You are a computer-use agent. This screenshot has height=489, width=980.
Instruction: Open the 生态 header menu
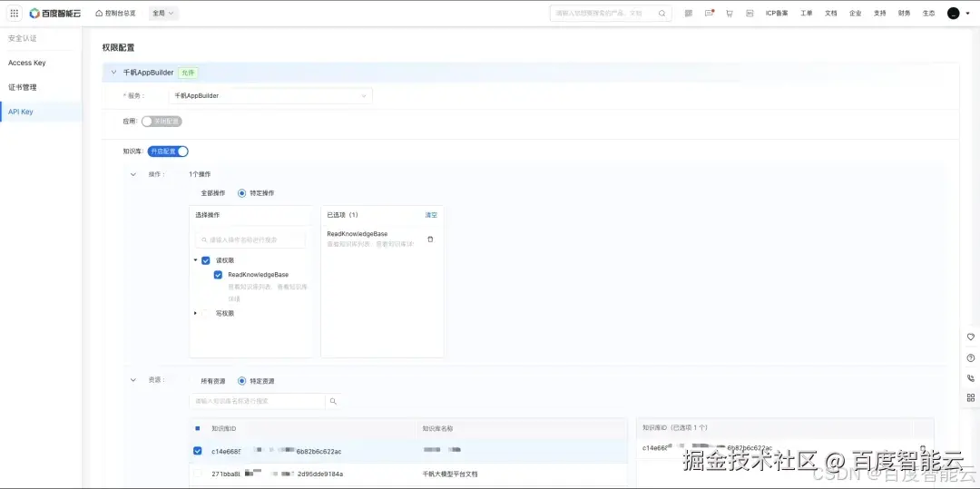928,13
